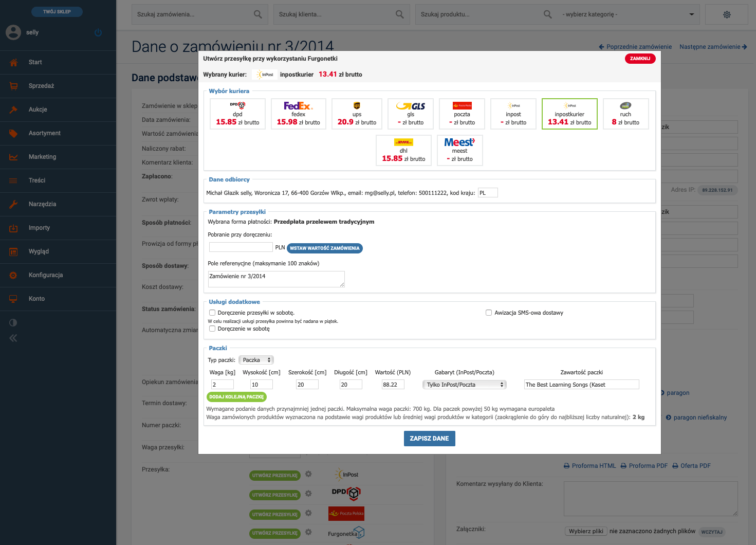Viewport: 756px width, 545px height.
Task: Select the Meest courier tile
Action: click(x=459, y=150)
